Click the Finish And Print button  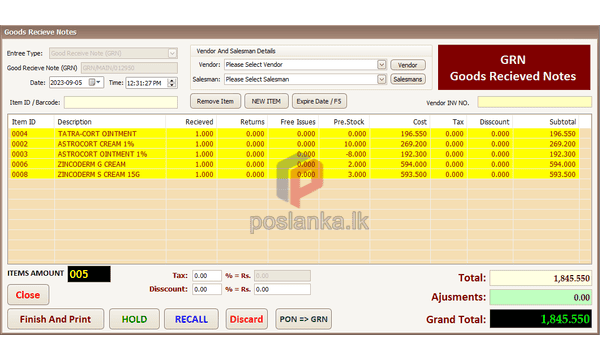coord(55,319)
